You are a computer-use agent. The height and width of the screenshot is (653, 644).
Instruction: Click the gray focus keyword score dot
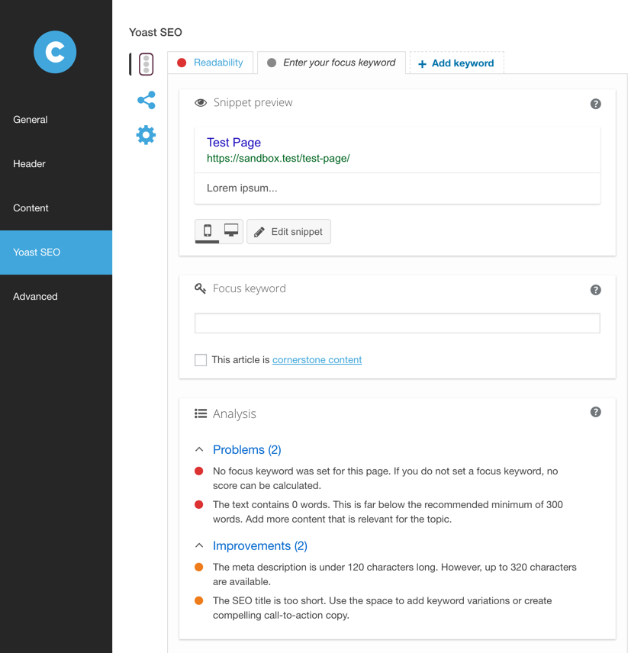coord(272,63)
